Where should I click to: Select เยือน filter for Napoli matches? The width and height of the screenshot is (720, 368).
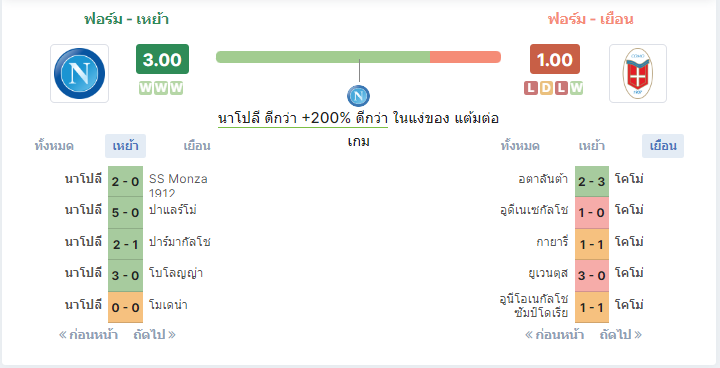click(197, 146)
